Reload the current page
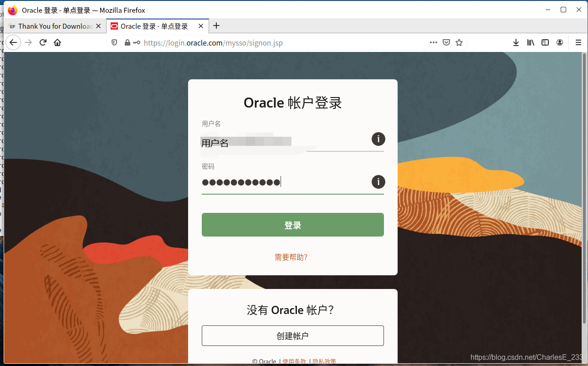Image resolution: width=588 pixels, height=366 pixels. click(x=43, y=42)
